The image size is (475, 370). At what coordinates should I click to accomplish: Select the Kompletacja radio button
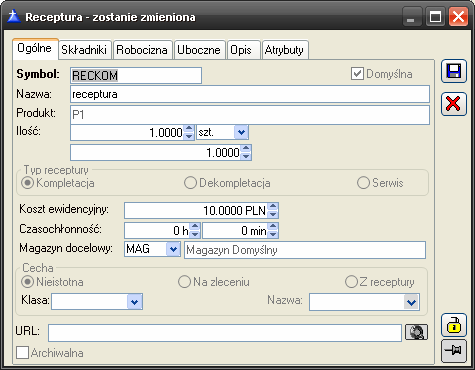tap(27, 183)
